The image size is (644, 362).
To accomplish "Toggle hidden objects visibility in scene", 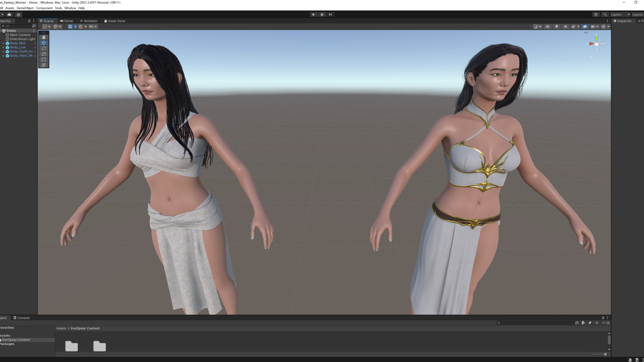I will click(x=585, y=26).
